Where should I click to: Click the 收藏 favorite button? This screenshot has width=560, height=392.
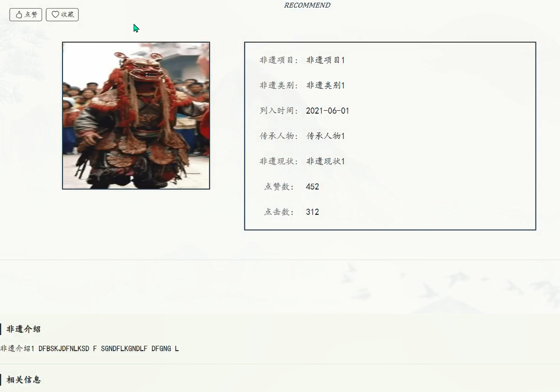(62, 15)
